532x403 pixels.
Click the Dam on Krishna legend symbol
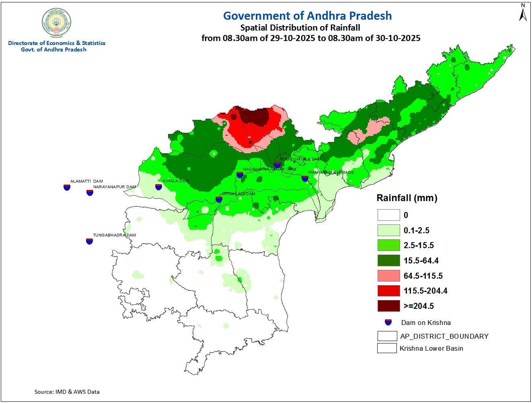coord(388,322)
